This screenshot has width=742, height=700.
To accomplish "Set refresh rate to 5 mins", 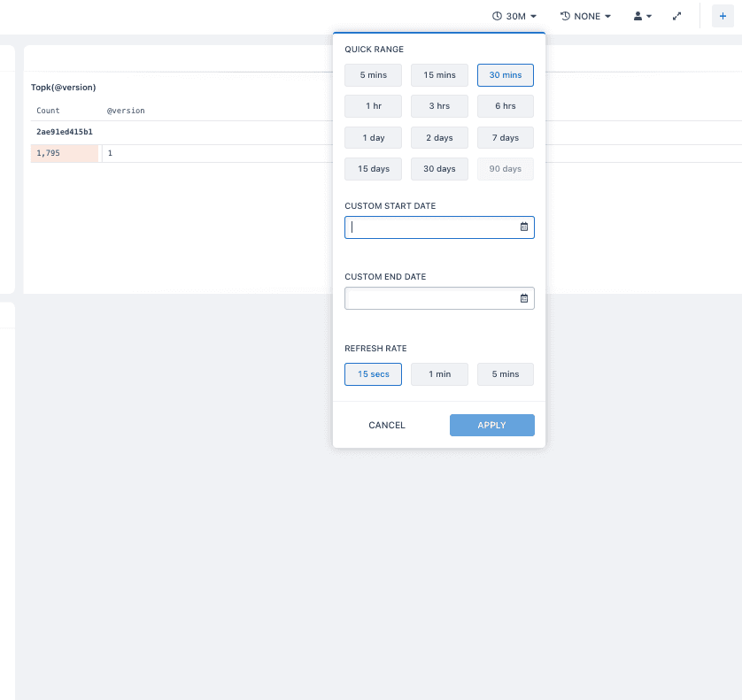I will coord(506,374).
